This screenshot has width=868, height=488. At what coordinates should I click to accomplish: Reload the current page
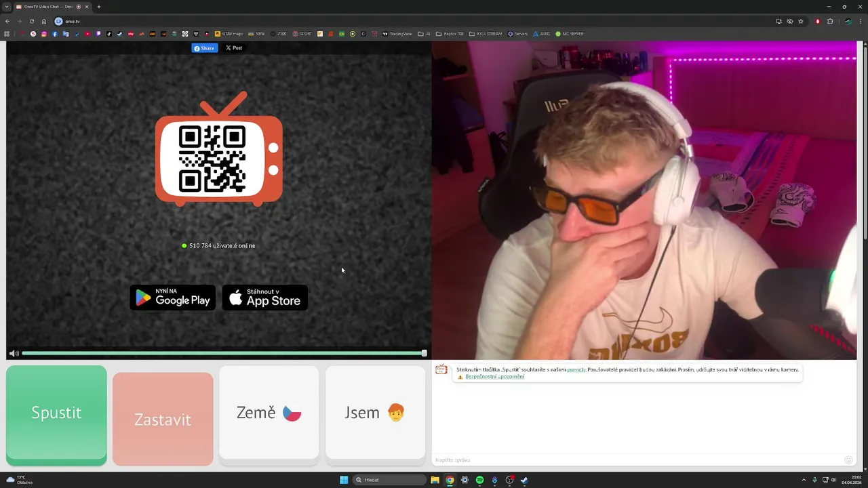32,21
